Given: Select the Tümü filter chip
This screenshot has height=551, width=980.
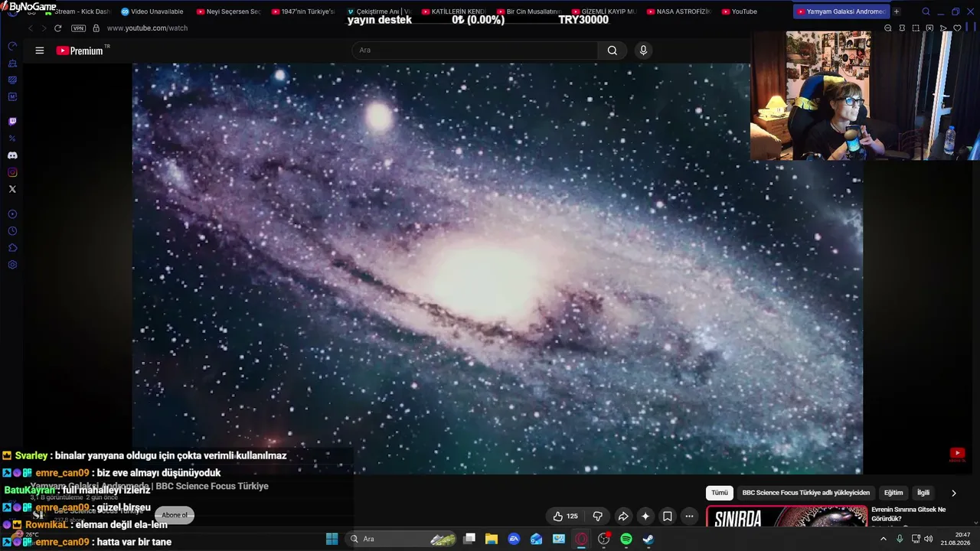Looking at the screenshot, I should [x=720, y=493].
